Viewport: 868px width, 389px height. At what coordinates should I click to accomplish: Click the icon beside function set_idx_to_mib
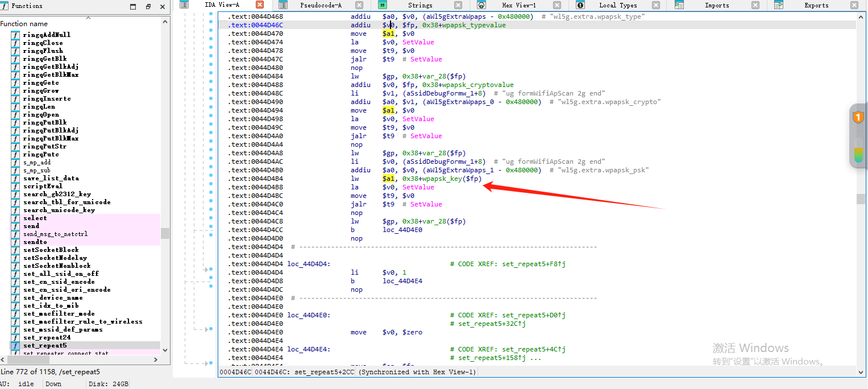pyautogui.click(x=15, y=305)
